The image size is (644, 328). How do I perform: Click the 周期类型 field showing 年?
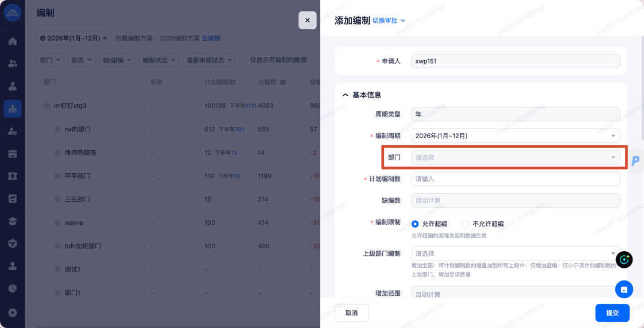pyautogui.click(x=515, y=114)
